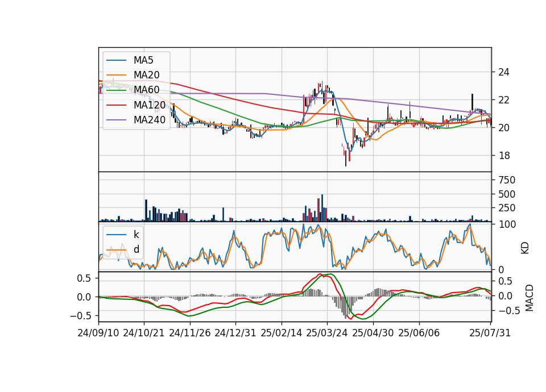This screenshot has height=392, width=546.
Task: Click the KD axis value 100
Action: click(507, 224)
